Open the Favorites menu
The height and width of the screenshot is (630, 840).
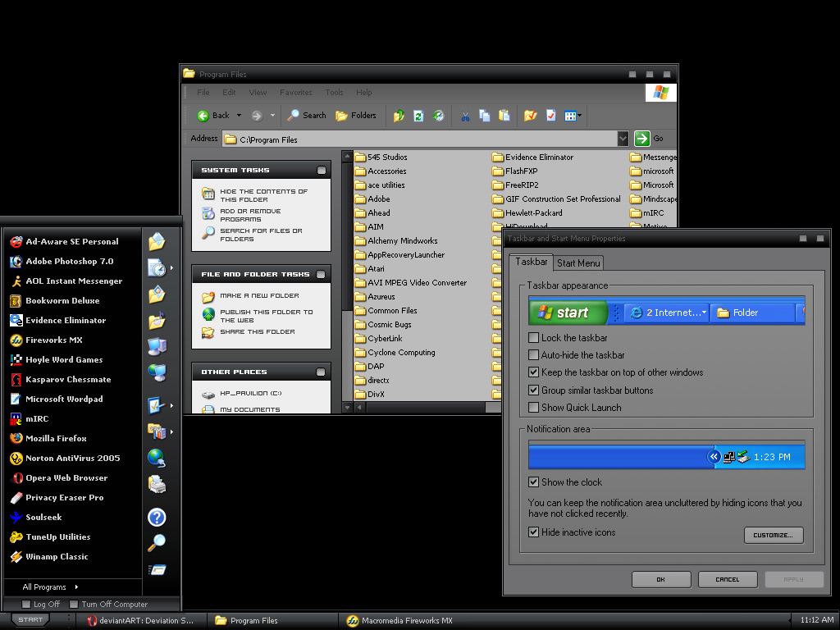pyautogui.click(x=295, y=93)
